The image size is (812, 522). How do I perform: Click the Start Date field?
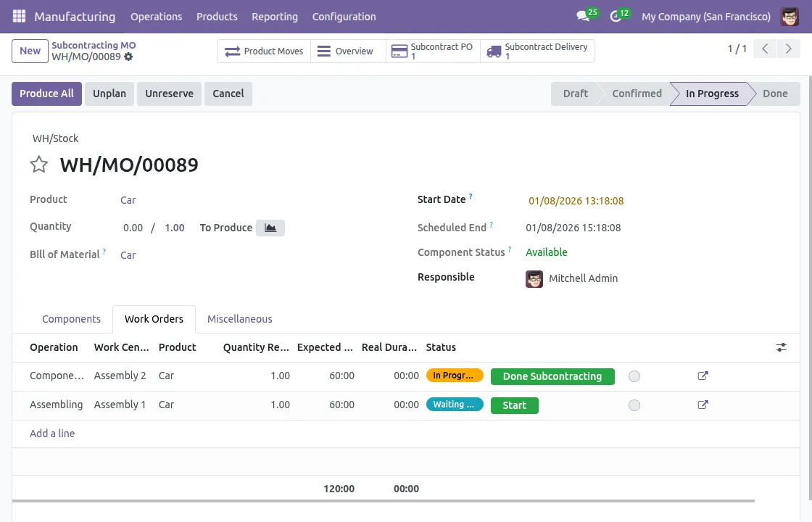tap(575, 200)
